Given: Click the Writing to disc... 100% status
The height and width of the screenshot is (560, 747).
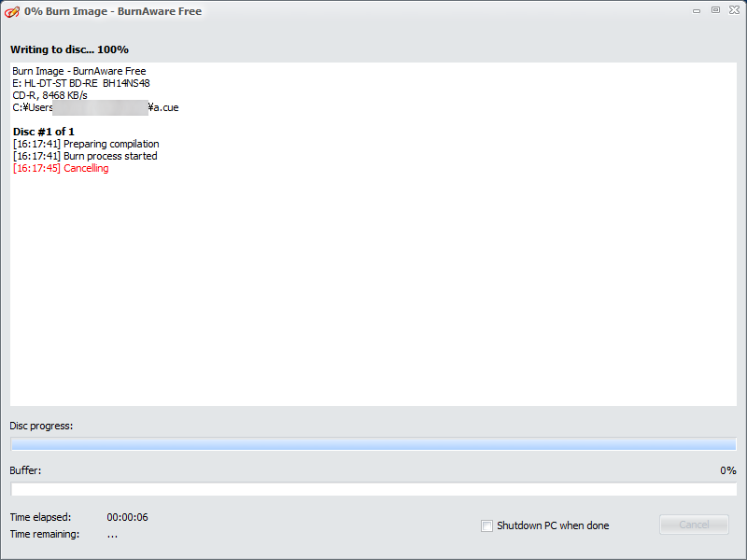Looking at the screenshot, I should click(x=69, y=49).
